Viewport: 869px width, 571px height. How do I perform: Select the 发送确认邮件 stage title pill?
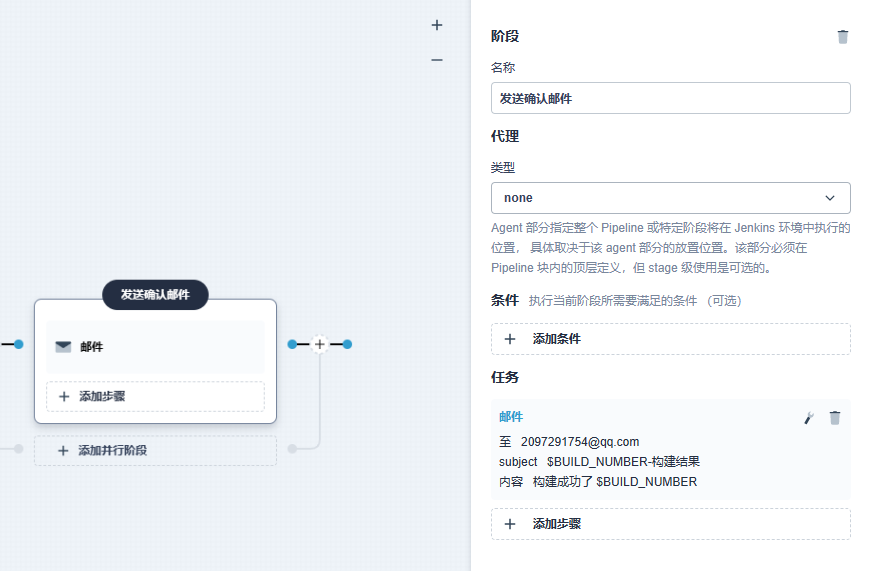155,294
